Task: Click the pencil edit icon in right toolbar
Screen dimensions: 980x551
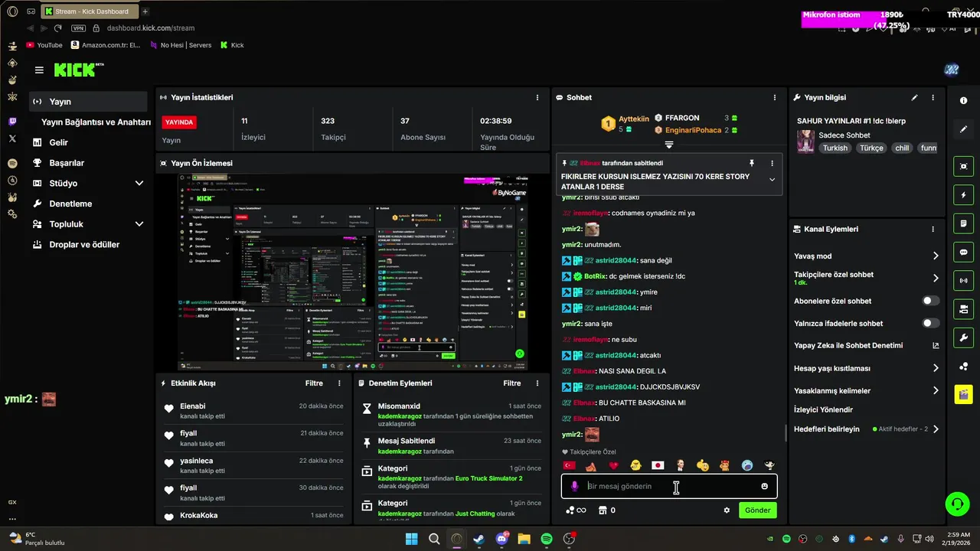Action: point(963,129)
